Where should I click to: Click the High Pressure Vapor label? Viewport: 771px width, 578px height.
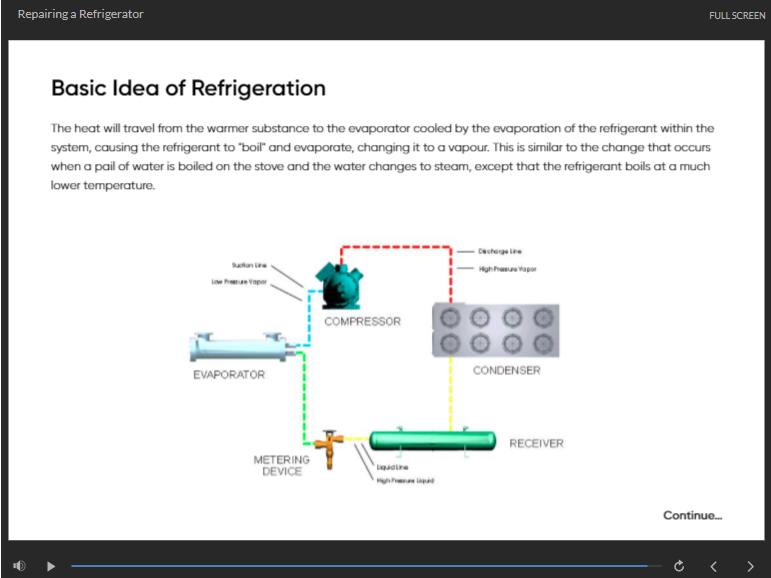[x=507, y=269]
